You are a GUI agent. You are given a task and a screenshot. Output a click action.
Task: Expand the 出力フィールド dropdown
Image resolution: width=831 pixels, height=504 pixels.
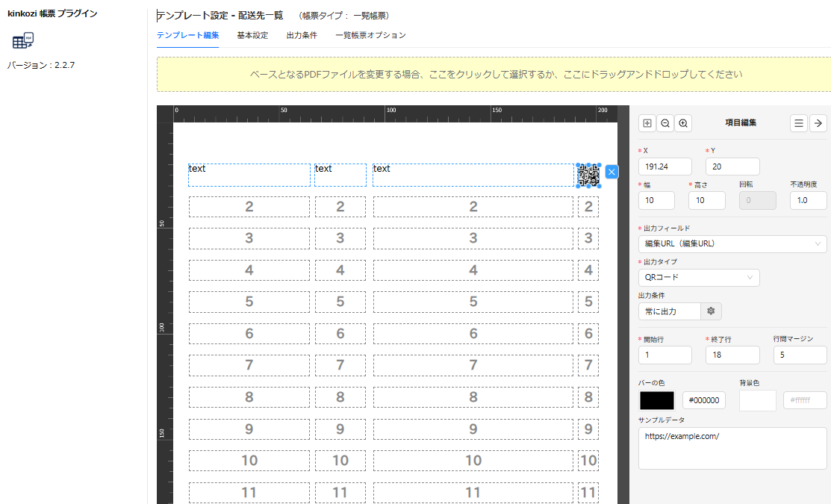[x=732, y=243]
